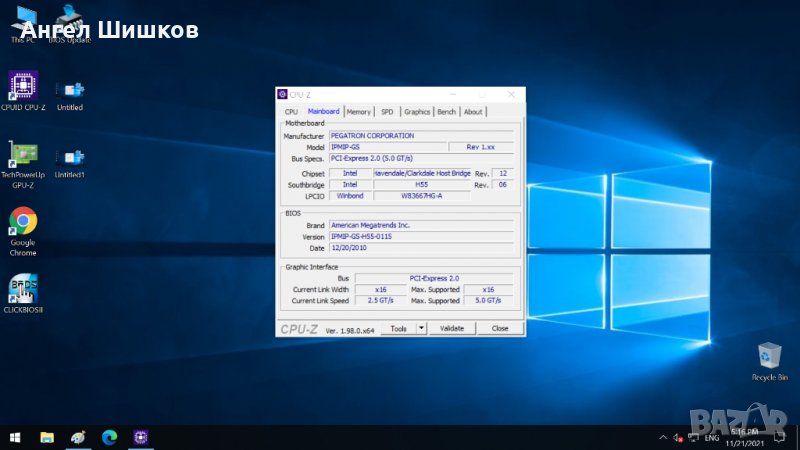Image resolution: width=800 pixels, height=450 pixels.
Task: Click the Close button in CPU-Z
Action: pyautogui.click(x=499, y=328)
